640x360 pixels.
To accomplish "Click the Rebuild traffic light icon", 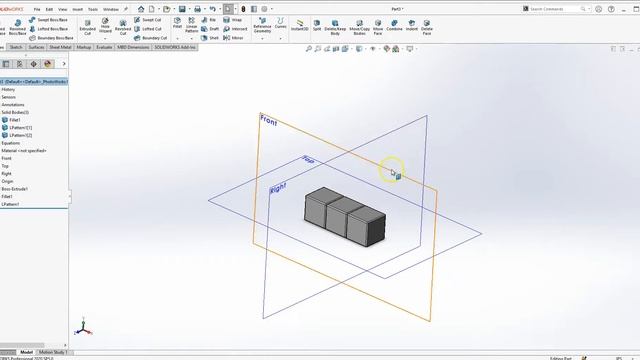I will point(243,9).
